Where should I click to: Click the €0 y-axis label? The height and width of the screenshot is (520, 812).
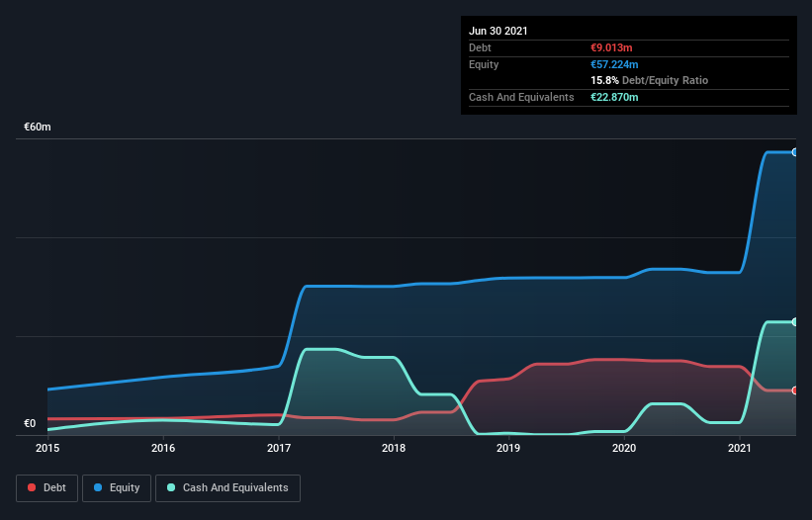click(x=30, y=423)
